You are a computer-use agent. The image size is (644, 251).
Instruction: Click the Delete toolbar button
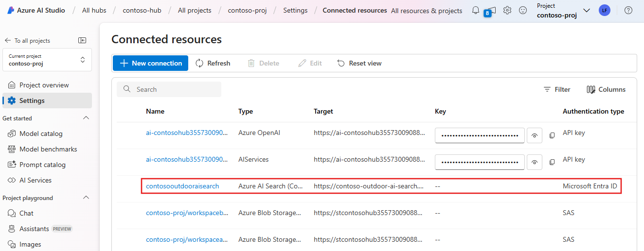pyautogui.click(x=263, y=63)
